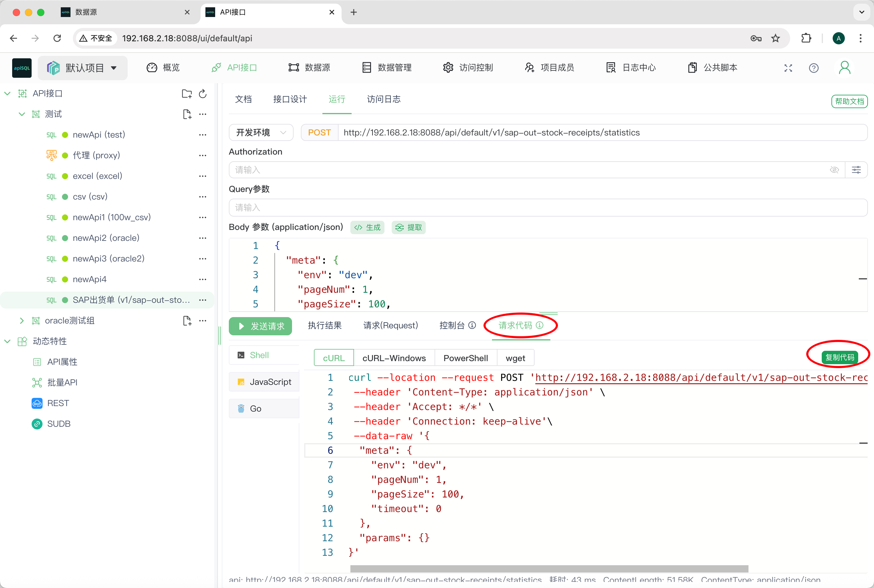Expand the oracle测试组 folder
This screenshot has width=874, height=588.
22,321
